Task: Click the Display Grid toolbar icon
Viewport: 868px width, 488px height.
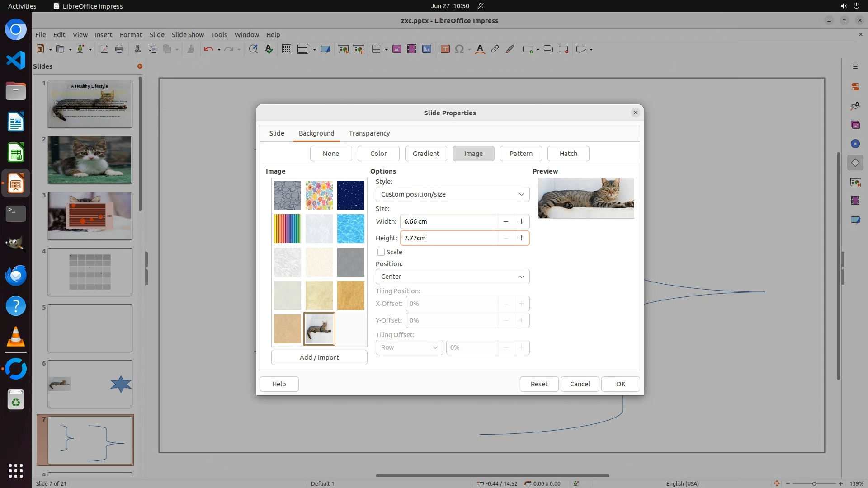Action: [286, 49]
